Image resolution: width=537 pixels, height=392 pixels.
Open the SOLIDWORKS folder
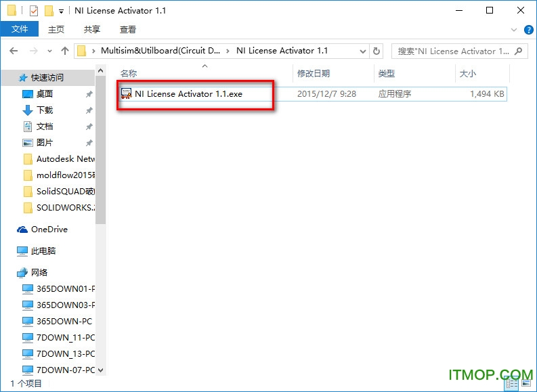pos(65,207)
